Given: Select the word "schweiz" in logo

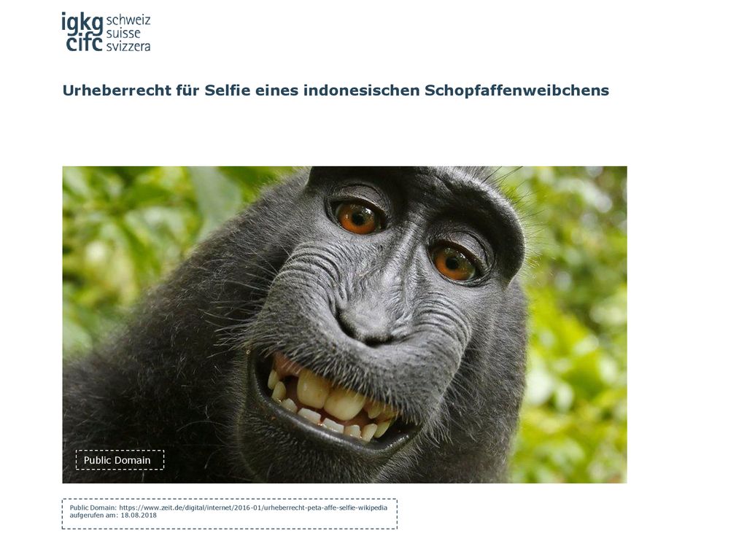Looking at the screenshot, I should [x=128, y=20].
